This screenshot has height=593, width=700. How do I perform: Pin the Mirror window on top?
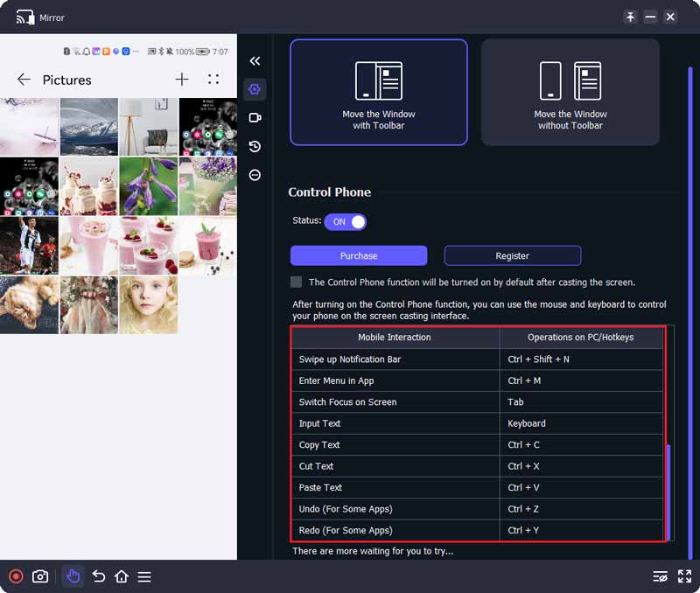coord(630,17)
